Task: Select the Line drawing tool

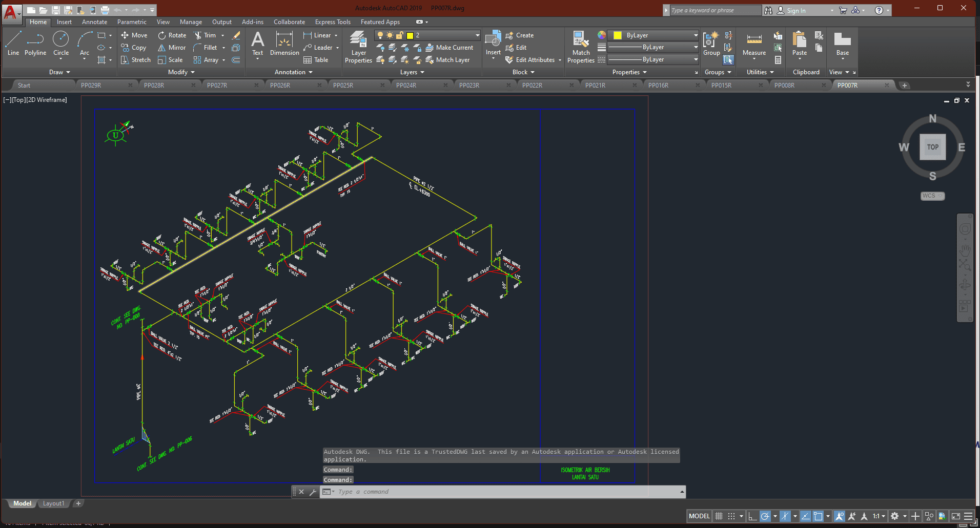Action: click(13, 43)
